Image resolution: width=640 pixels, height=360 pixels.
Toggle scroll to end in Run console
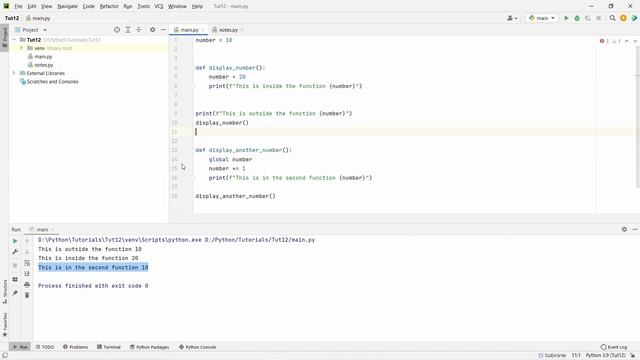point(27,273)
